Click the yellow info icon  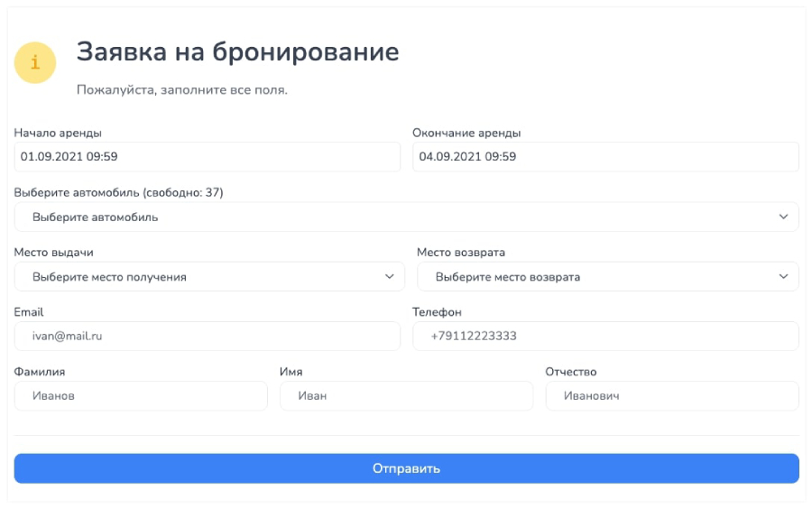click(x=35, y=62)
